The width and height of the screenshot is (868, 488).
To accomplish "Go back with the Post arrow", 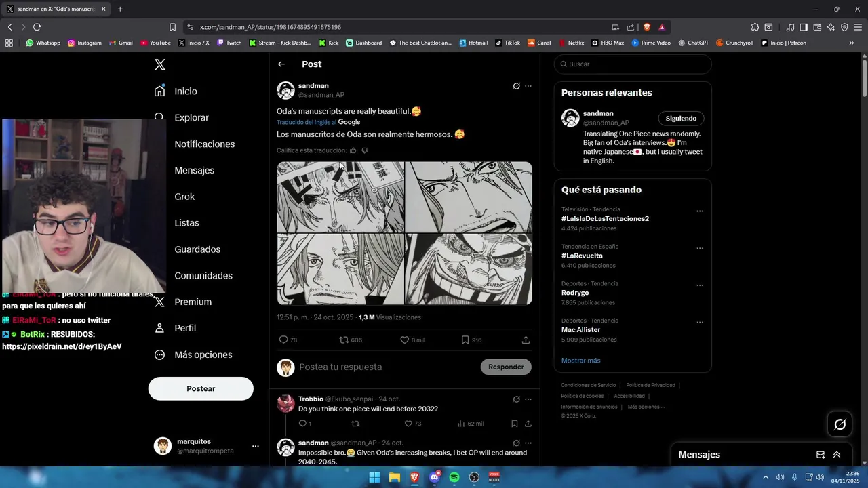I will coord(281,64).
